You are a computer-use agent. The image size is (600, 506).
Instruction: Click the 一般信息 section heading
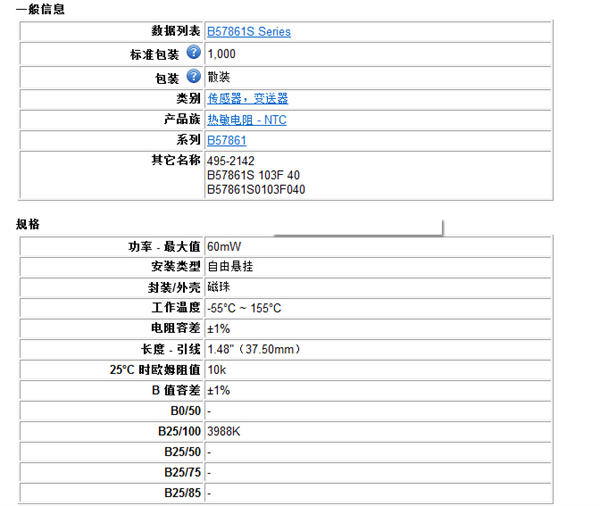tap(42, 9)
